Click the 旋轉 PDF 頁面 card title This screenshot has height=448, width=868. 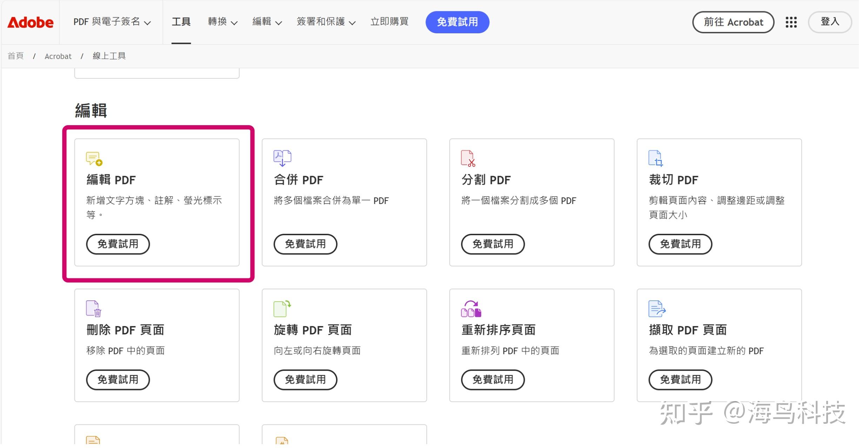[313, 330]
